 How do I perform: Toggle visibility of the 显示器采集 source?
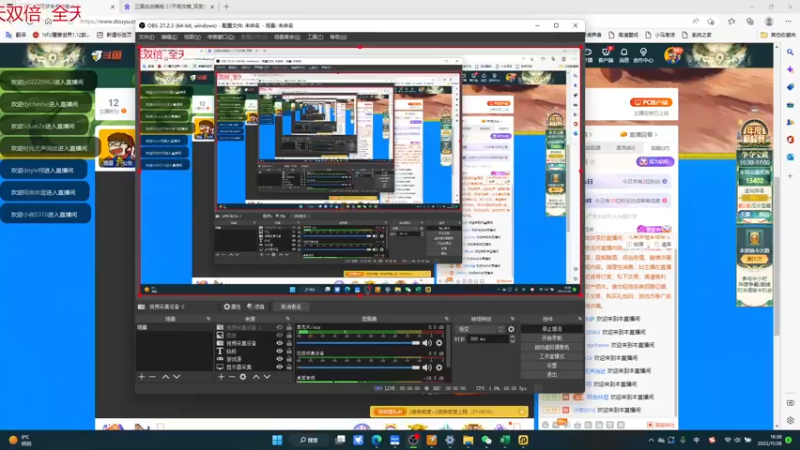[x=279, y=367]
